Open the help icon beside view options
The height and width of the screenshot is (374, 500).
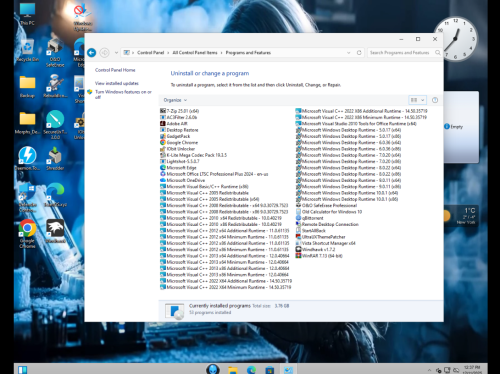[x=435, y=100]
